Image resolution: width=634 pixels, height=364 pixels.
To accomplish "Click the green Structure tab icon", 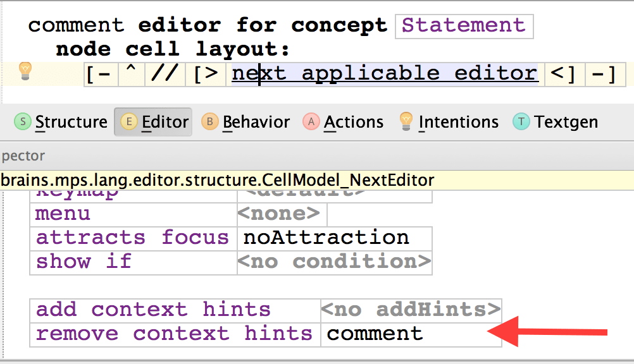I will pyautogui.click(x=23, y=121).
